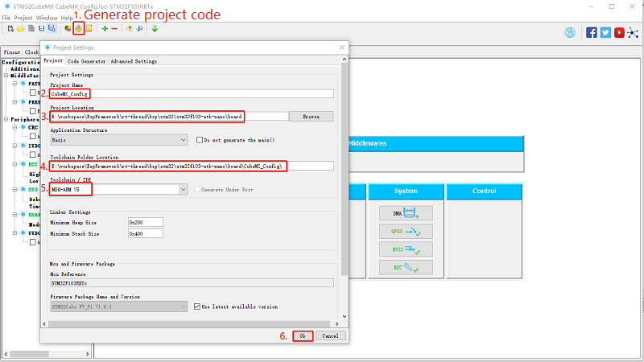Screen dimensions: 644x362
Task: Click the New Project toolbar icon
Action: 9,29
